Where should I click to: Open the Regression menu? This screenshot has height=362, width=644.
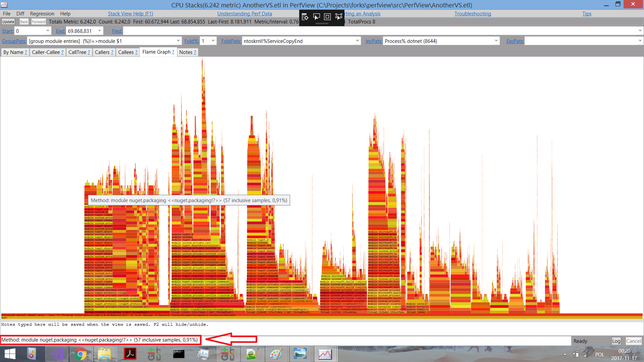point(42,13)
